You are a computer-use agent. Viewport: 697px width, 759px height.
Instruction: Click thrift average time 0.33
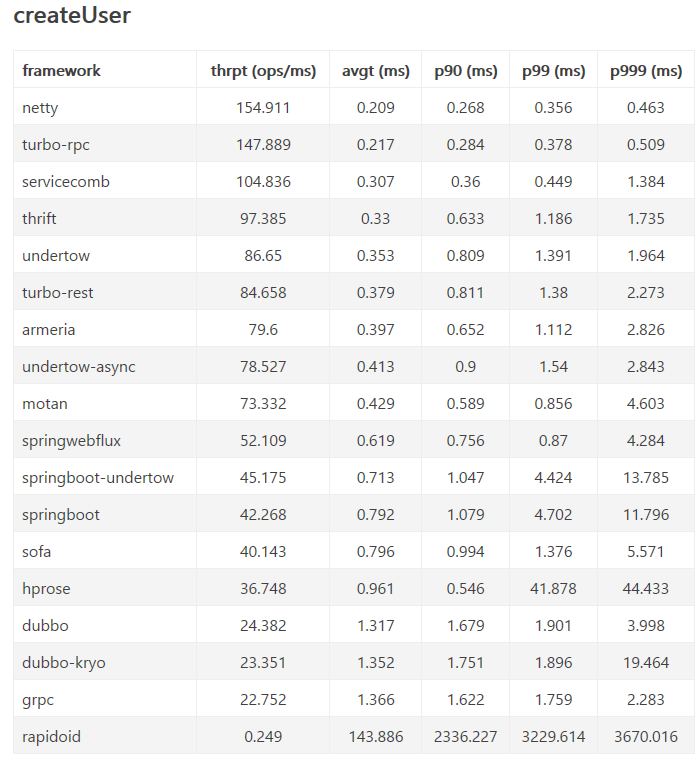[376, 219]
